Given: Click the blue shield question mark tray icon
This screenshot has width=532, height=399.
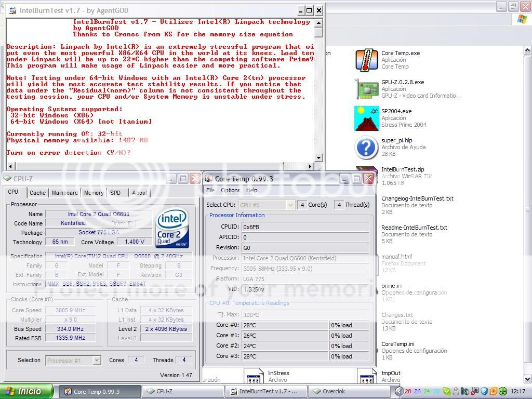Looking at the screenshot, I should pyautogui.click(x=484, y=391).
